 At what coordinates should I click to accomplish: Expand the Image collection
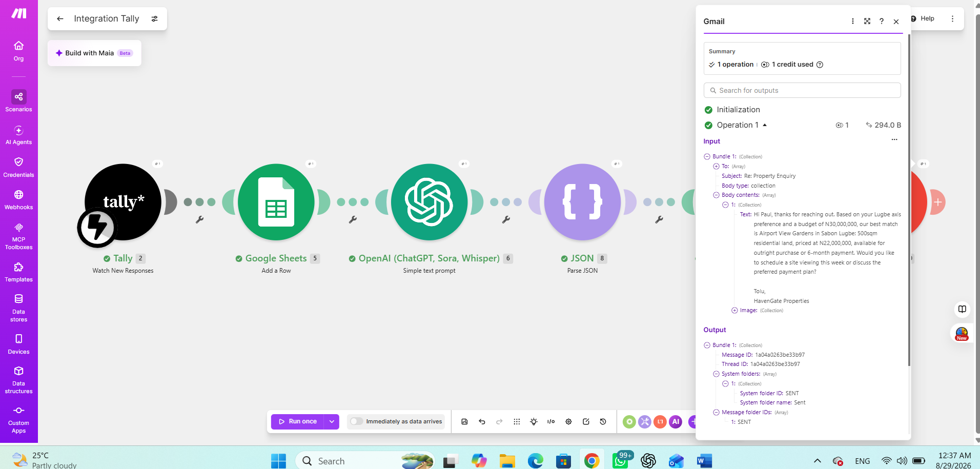click(x=734, y=310)
